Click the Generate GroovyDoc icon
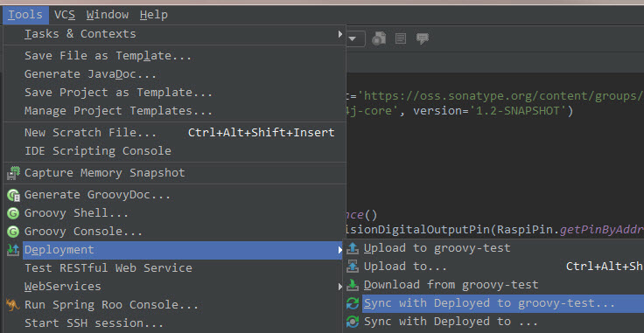 (13, 195)
